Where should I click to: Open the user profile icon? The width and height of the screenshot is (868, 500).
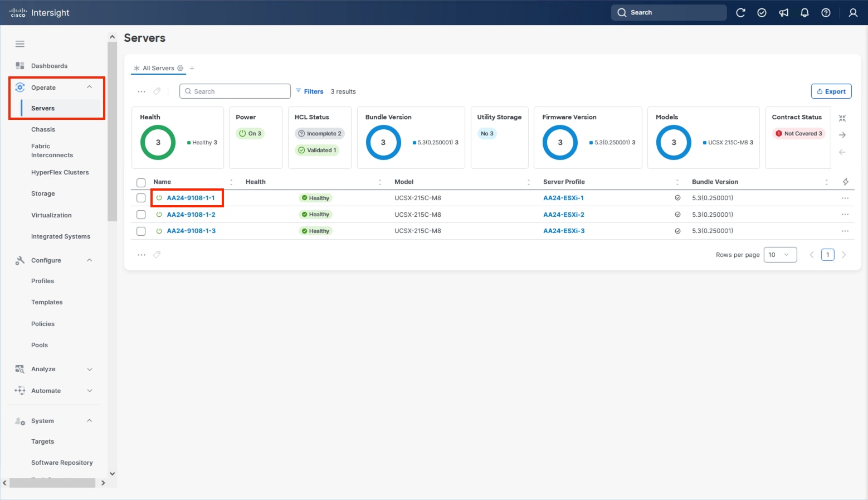click(x=852, y=13)
